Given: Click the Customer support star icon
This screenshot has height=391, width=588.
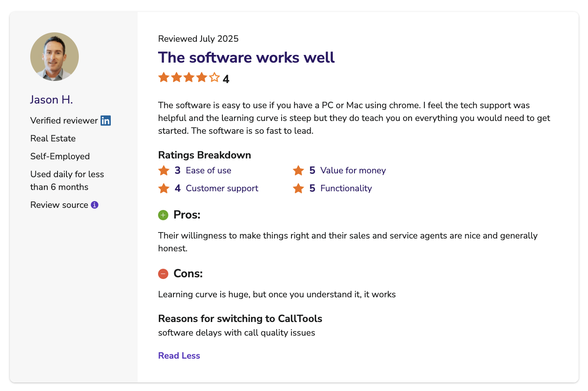Looking at the screenshot, I should coord(164,188).
